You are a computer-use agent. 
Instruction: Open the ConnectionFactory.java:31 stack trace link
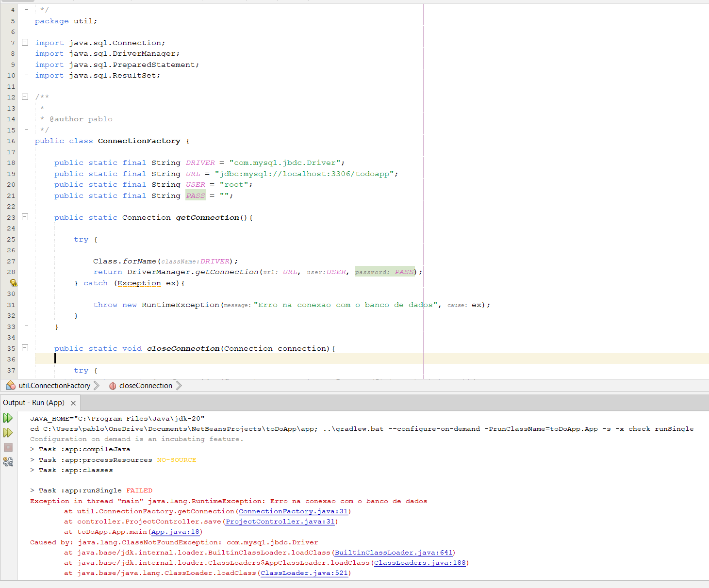coord(293,511)
